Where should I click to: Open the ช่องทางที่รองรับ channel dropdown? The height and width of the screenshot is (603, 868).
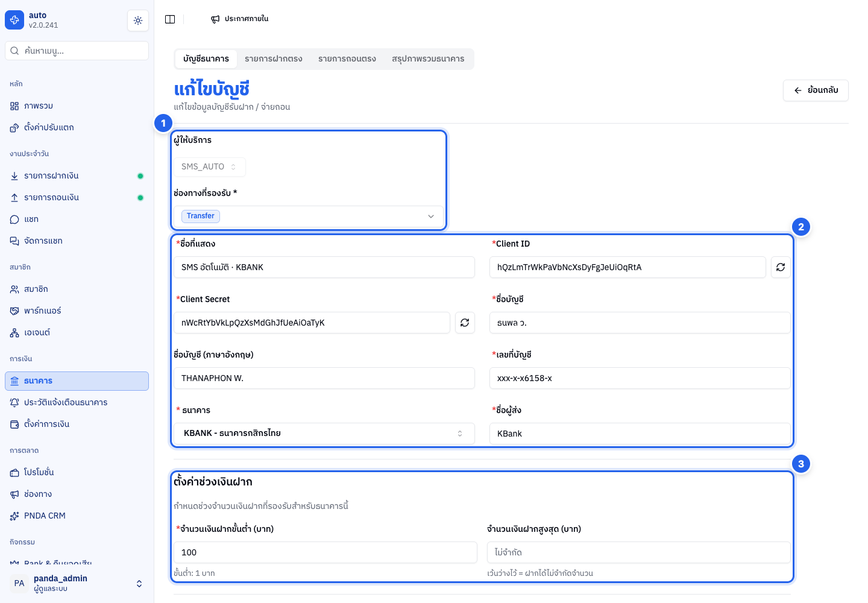point(309,216)
